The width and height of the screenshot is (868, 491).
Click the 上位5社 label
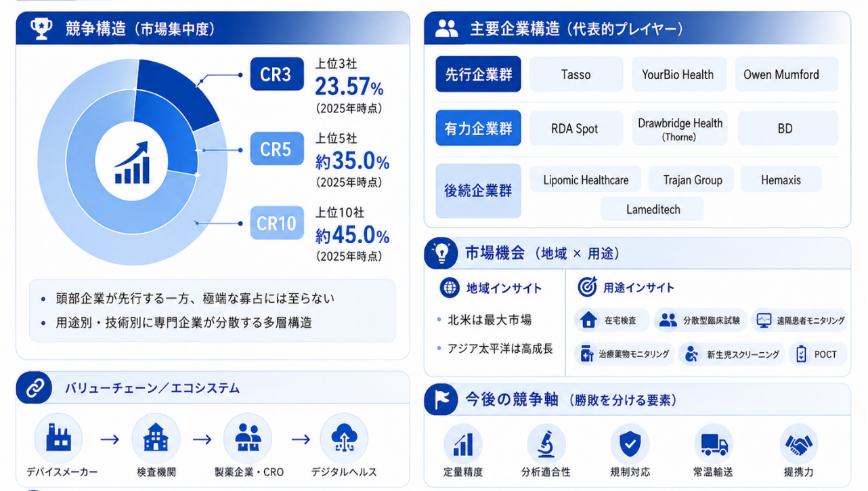click(x=336, y=139)
